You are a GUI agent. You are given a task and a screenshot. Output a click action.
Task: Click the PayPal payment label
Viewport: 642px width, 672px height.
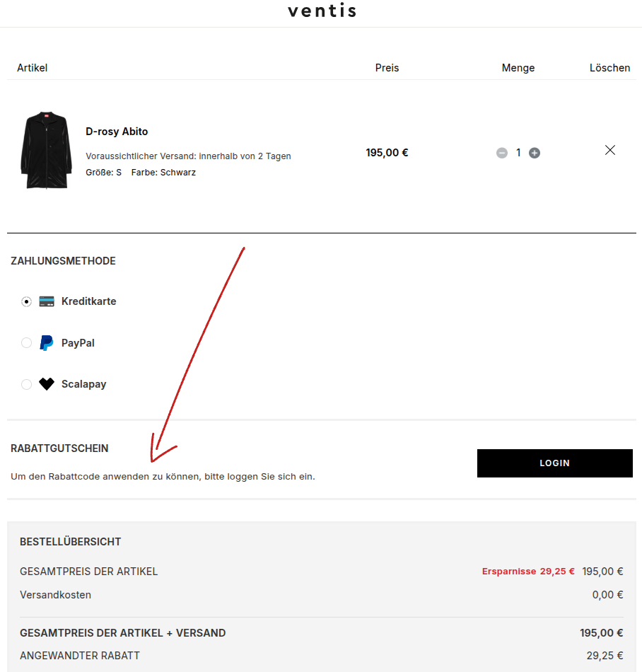pos(78,343)
